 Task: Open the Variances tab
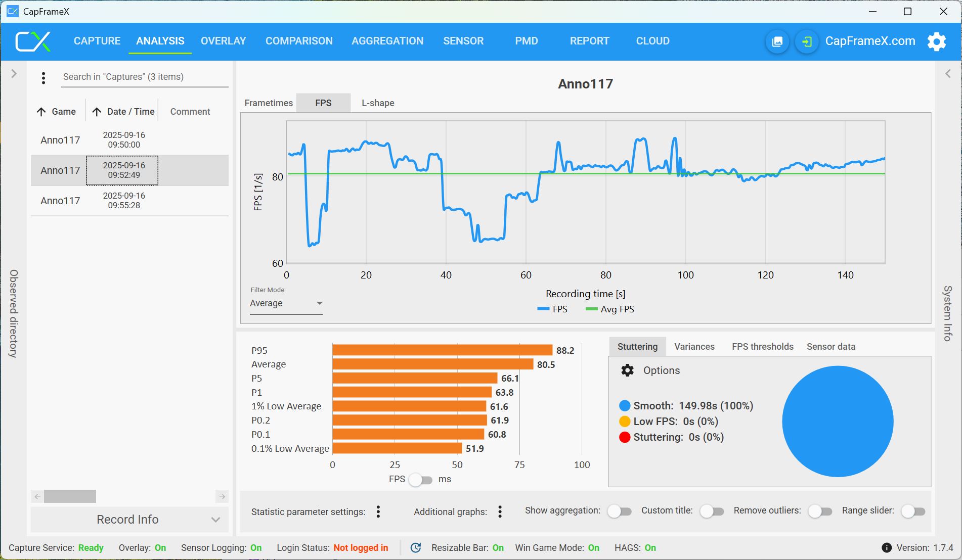(694, 347)
